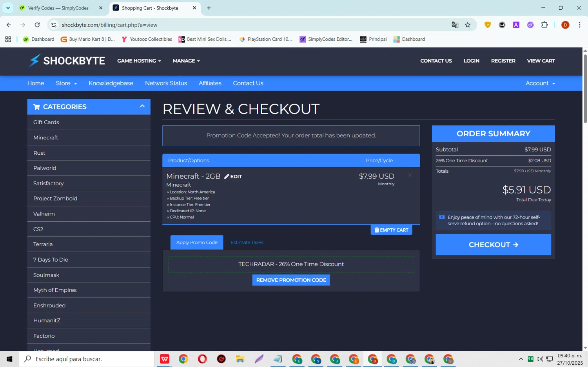Click the Shockbyte logo
The image size is (588, 367).
pyautogui.click(x=66, y=61)
